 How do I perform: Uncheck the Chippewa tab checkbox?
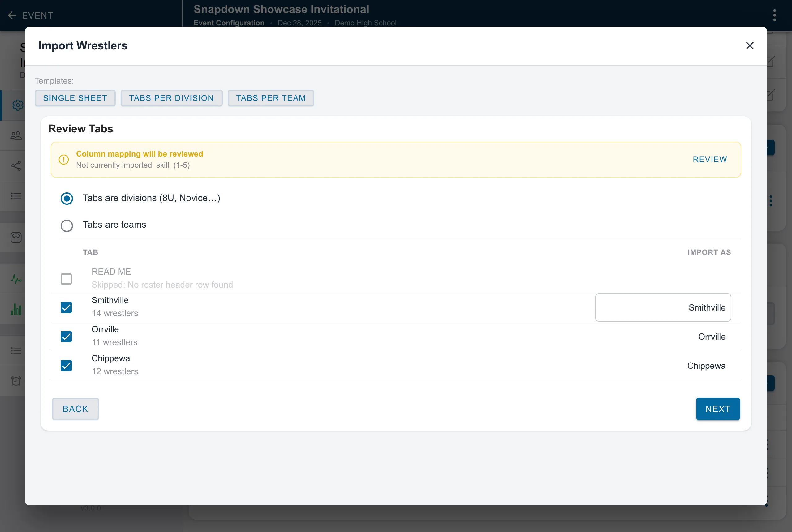[x=66, y=366]
